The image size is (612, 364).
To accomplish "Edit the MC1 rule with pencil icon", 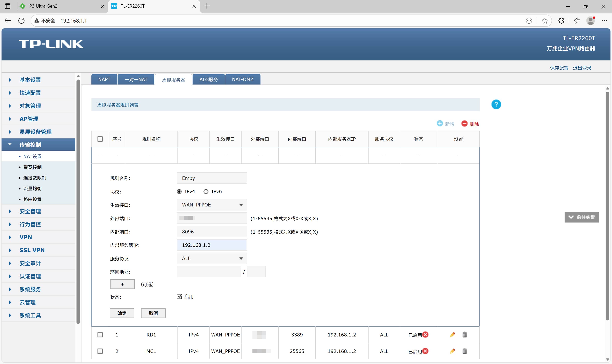I will [x=452, y=351].
